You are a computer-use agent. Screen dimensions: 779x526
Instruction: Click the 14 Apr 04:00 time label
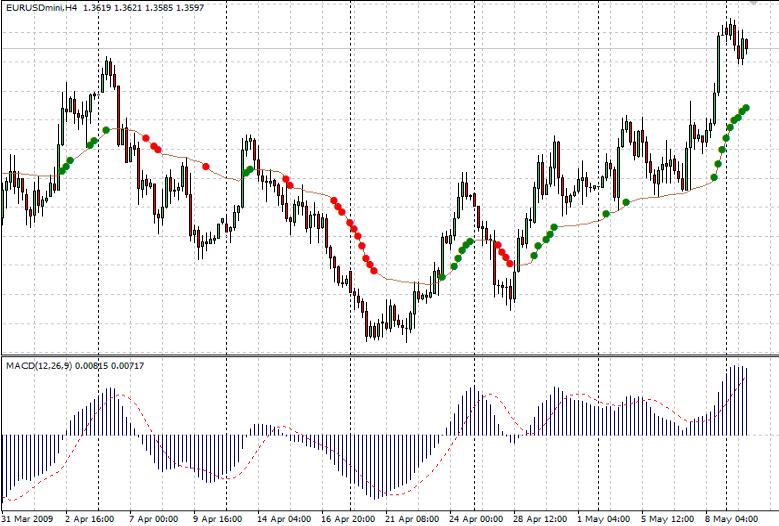284,519
